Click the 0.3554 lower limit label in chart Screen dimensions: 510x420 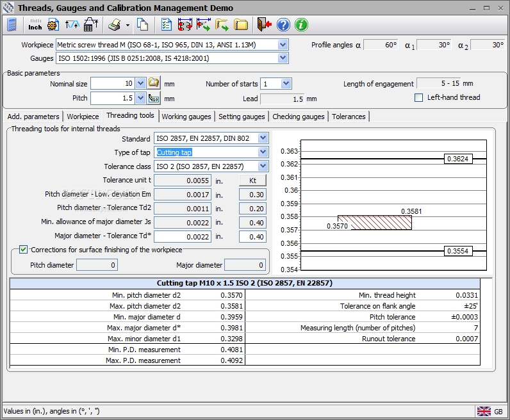pyautogui.click(x=458, y=251)
